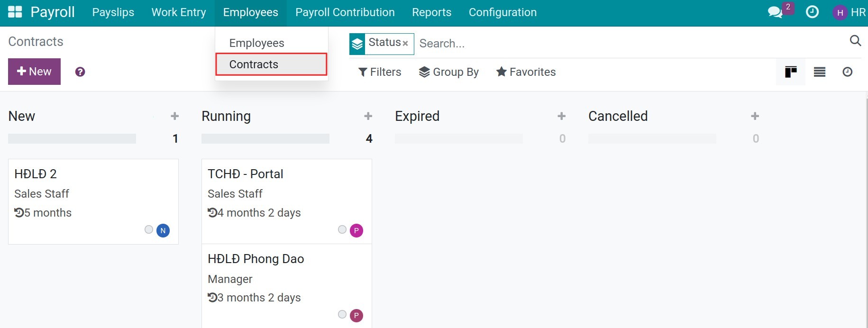868x328 pixels.
Task: Open the HĐLĐ 2 contract card
Action: (x=93, y=202)
